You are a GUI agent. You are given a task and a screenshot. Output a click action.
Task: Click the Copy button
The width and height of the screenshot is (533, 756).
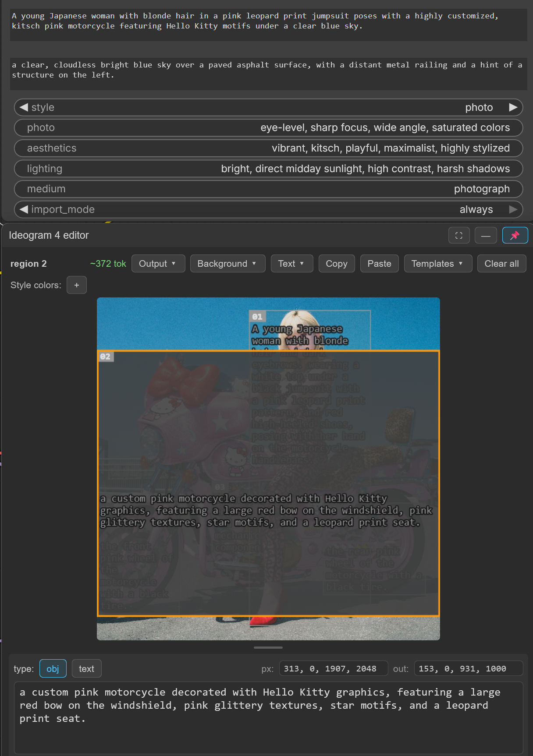pos(337,264)
